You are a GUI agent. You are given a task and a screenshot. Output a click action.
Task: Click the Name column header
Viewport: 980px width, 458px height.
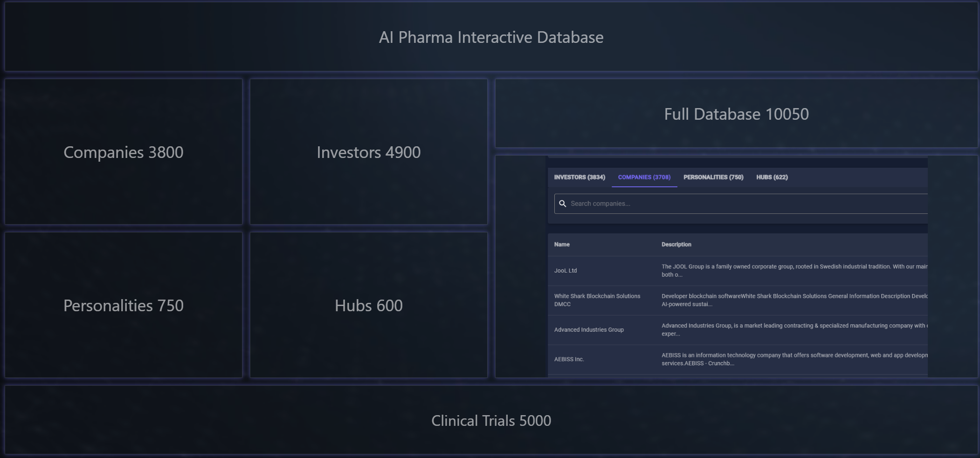click(562, 245)
